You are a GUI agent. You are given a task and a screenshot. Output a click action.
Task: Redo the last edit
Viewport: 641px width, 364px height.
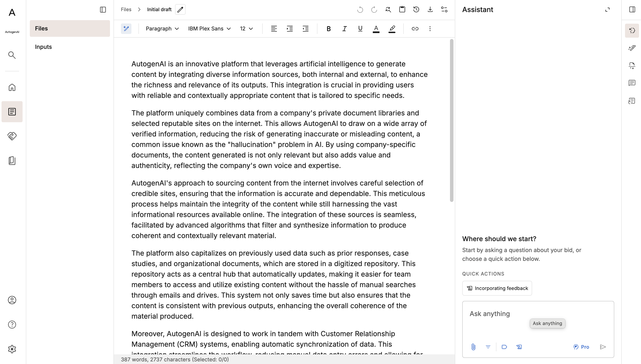[374, 9]
